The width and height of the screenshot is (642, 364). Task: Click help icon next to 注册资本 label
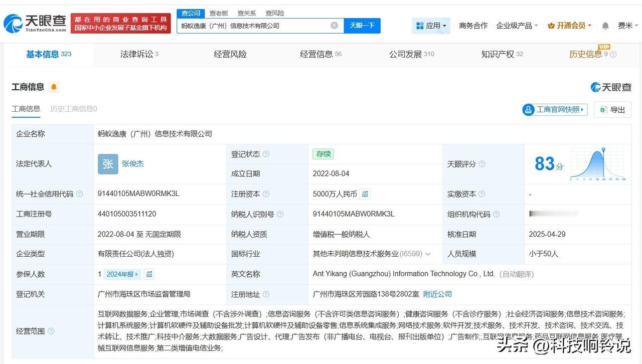pyautogui.click(x=266, y=194)
